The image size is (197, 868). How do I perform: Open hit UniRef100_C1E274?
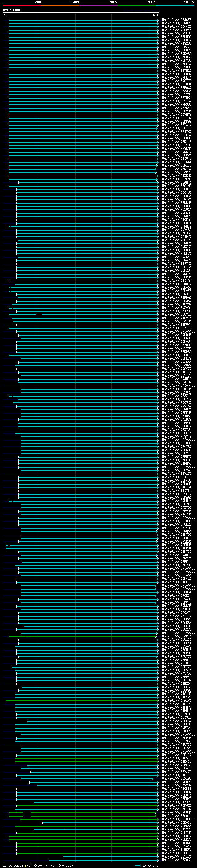coord(177,47)
